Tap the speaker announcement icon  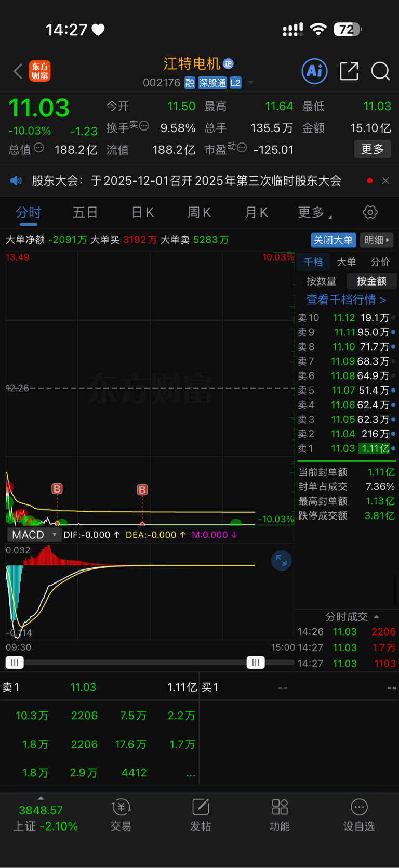click(x=16, y=180)
